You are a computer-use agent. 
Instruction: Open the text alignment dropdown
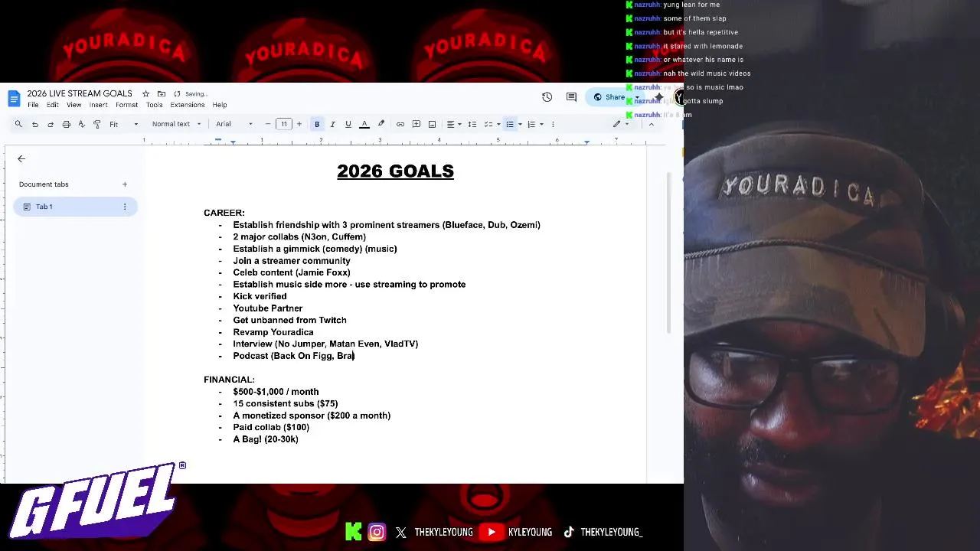point(454,124)
